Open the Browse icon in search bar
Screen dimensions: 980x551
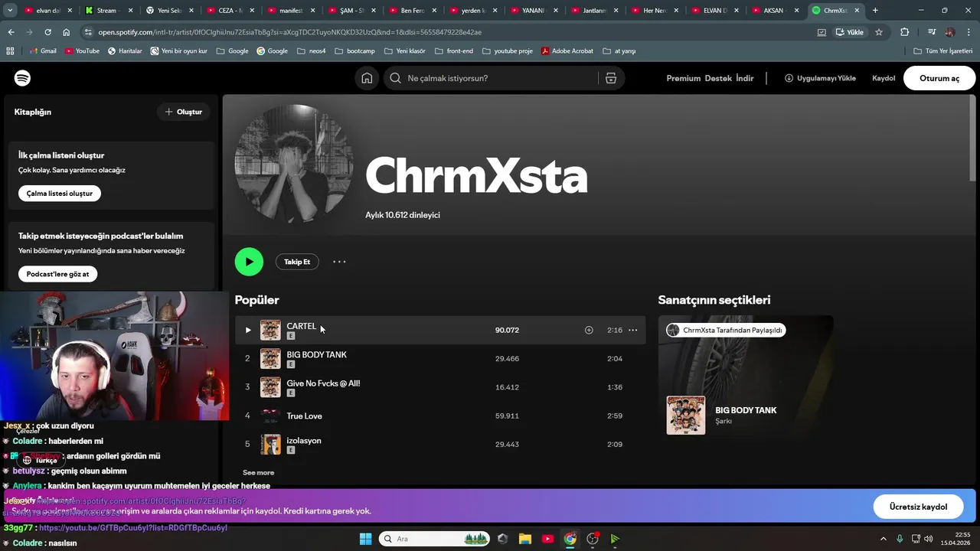click(611, 78)
